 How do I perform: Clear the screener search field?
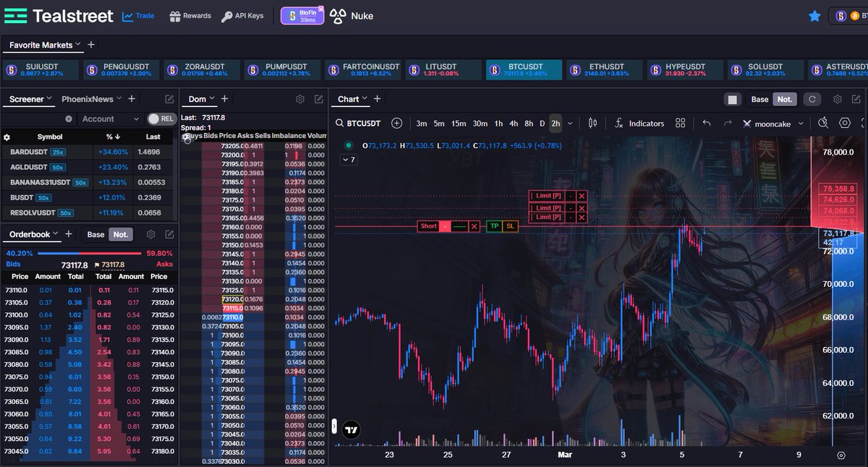(x=69, y=119)
